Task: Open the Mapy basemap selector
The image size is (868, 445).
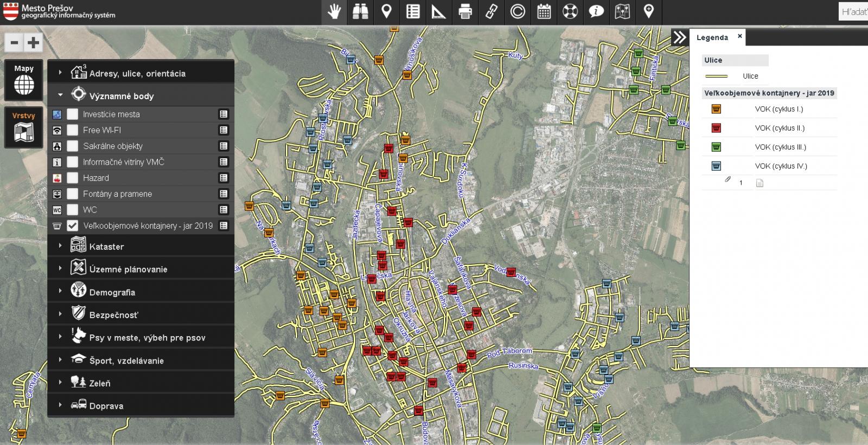Action: coord(24,80)
